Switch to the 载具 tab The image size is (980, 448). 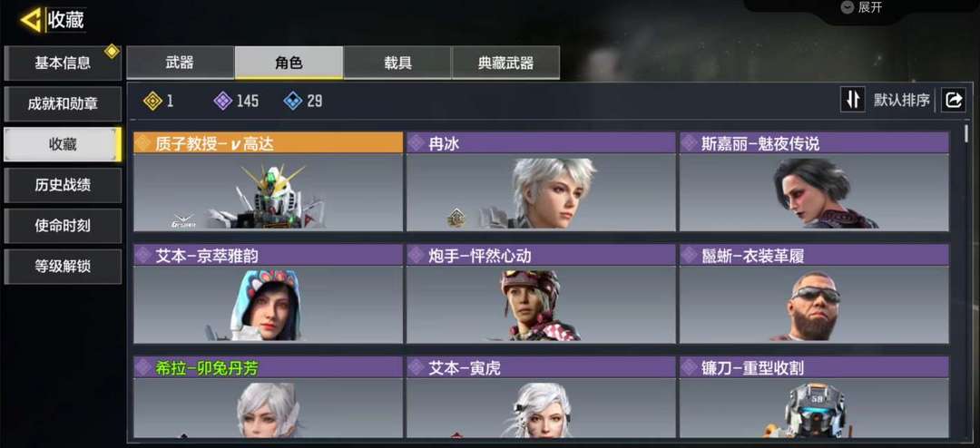[397, 63]
